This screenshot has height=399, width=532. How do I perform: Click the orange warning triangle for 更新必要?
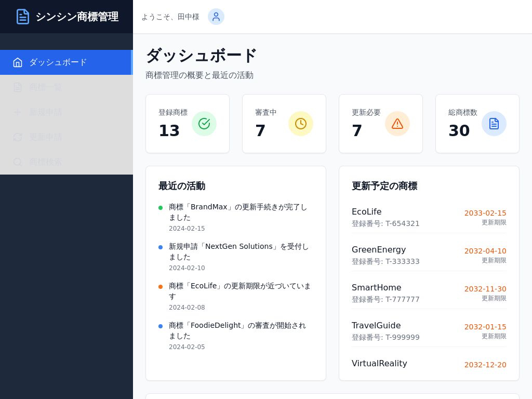point(397,124)
